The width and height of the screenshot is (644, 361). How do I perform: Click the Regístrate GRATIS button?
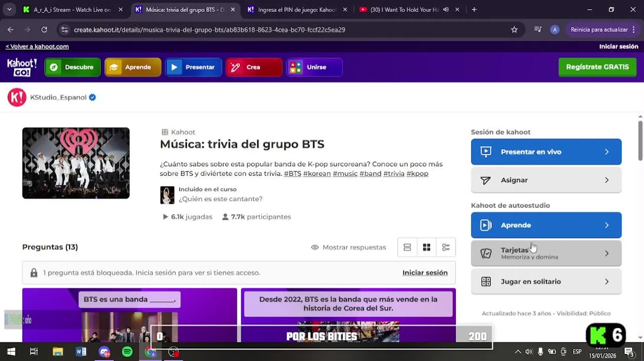597,67
